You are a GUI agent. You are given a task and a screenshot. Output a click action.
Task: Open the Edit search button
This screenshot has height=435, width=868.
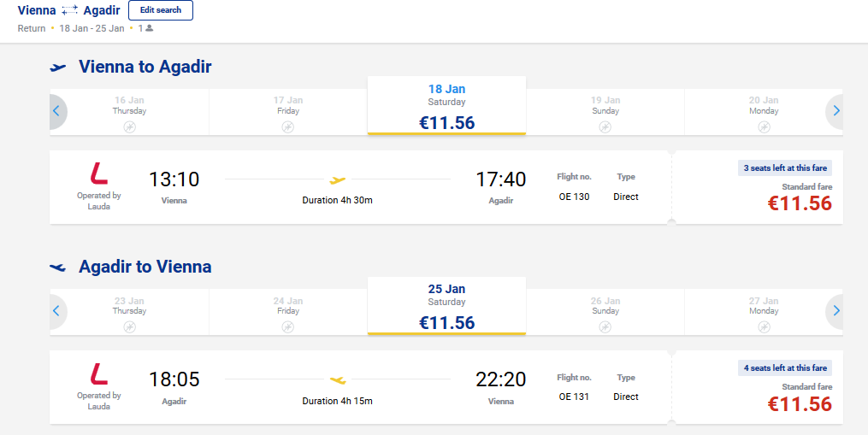point(161,10)
